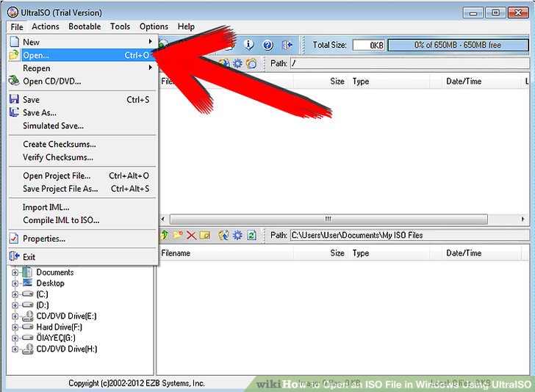The width and height of the screenshot is (535, 392).
Task: Click the Info (i) toolbar icon
Action: coord(248,45)
